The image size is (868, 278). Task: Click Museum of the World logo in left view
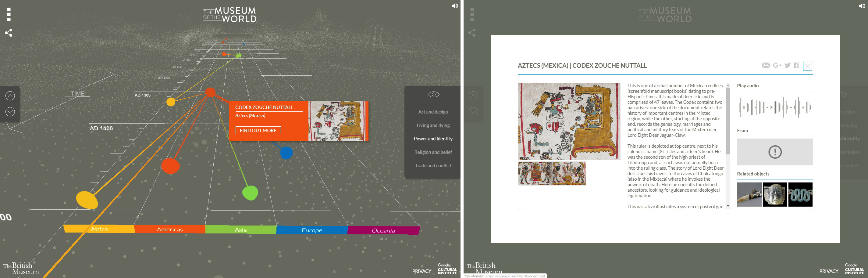point(230,15)
